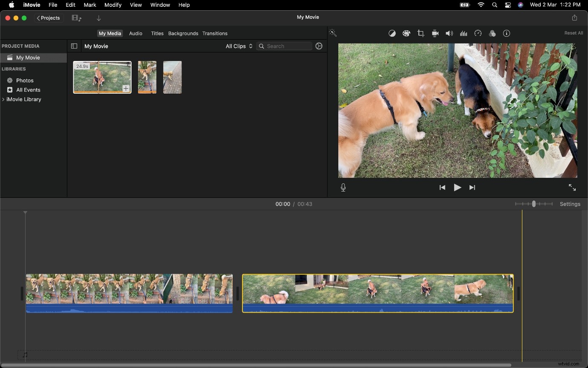
Task: Open the Clip Filter and Audio Effects
Action: click(492, 33)
